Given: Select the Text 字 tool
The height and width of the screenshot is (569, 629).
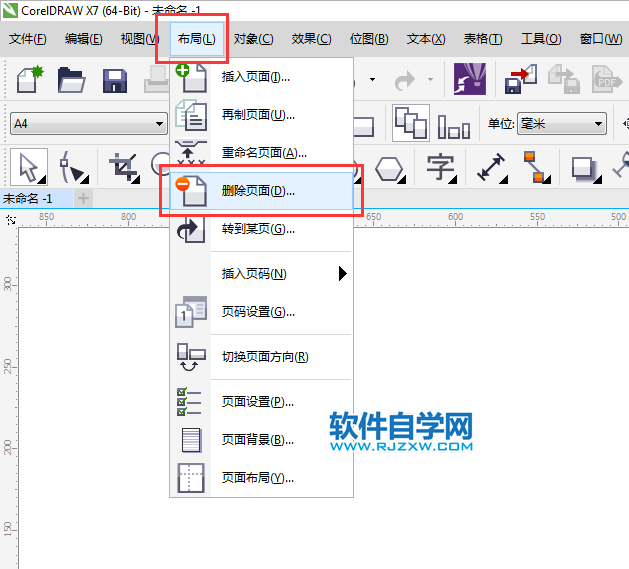Looking at the screenshot, I should (440, 167).
